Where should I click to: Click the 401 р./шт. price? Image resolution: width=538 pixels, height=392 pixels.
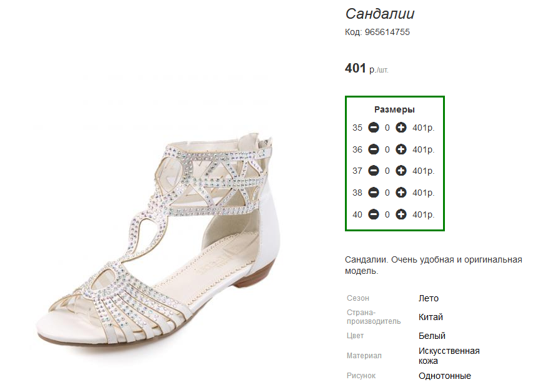pos(366,68)
